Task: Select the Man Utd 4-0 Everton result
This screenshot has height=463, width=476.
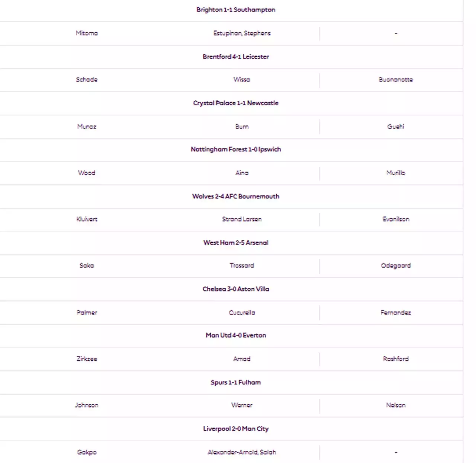Action: pos(236,335)
